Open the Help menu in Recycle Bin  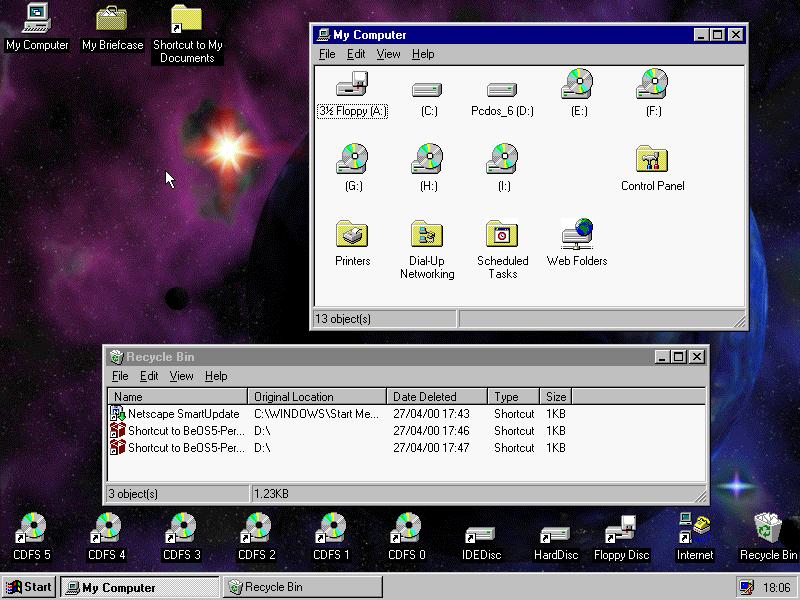tap(216, 376)
